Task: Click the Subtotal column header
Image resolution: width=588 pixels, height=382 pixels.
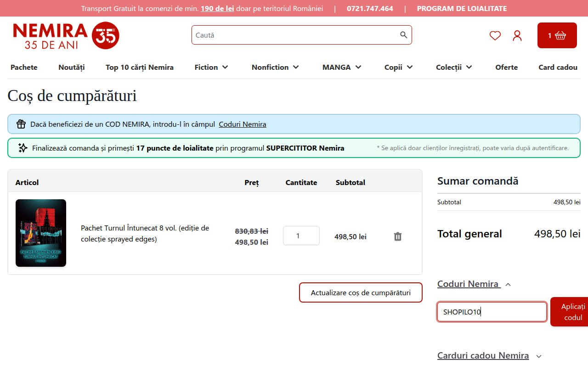Action: pyautogui.click(x=351, y=182)
